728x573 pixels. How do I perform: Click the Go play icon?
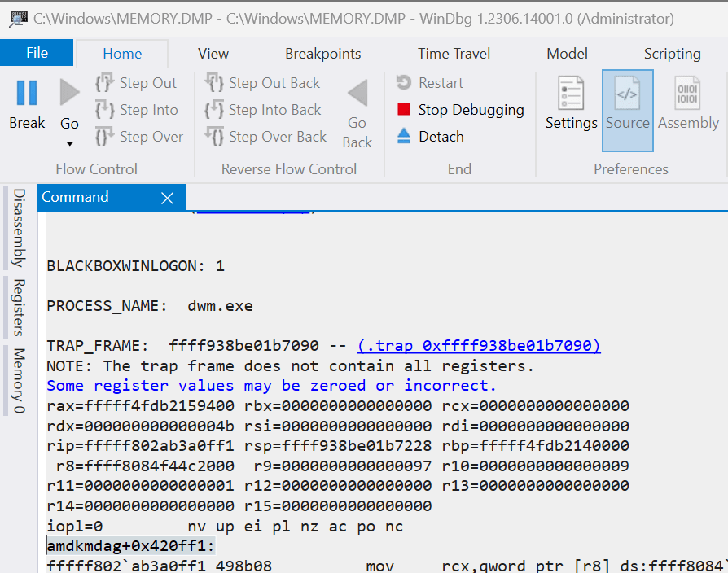pos(70,92)
